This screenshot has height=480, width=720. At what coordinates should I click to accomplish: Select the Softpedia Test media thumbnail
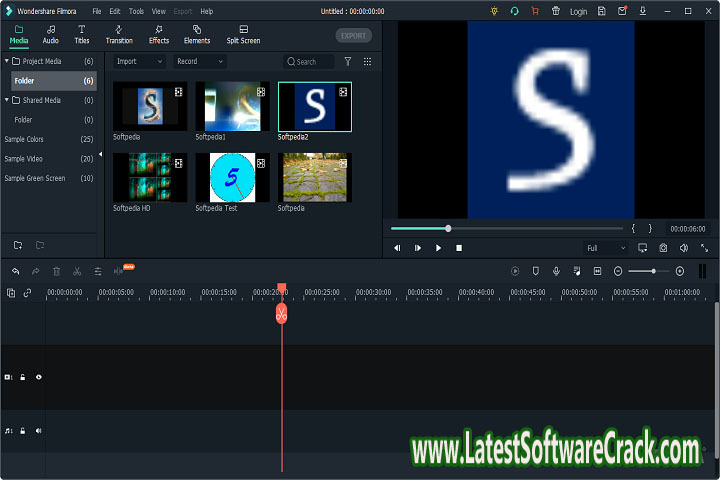pos(232,177)
